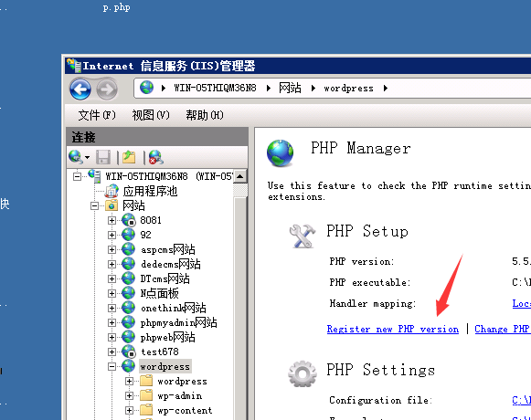Open the 文件(F) menu

97,115
